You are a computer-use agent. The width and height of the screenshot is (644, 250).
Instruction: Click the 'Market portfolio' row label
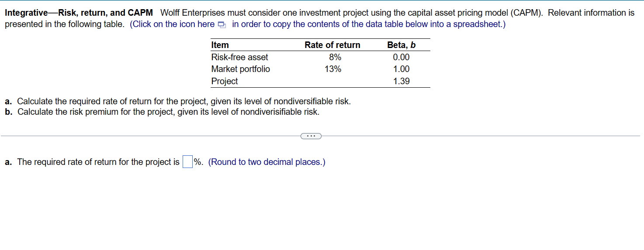coord(240,69)
